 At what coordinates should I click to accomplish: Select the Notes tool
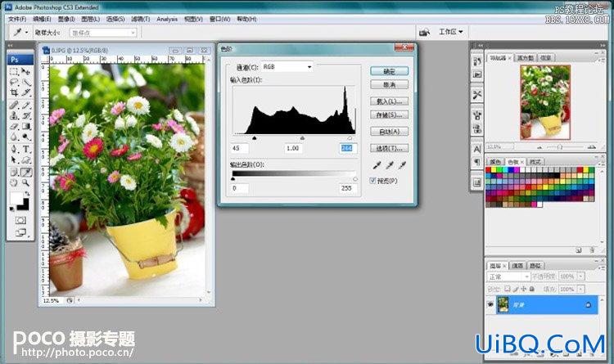[x=14, y=173]
